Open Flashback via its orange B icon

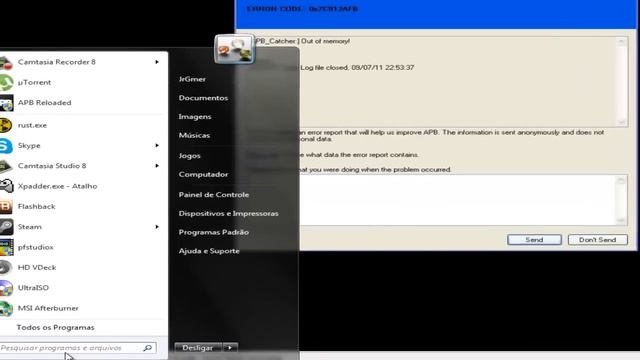tap(6, 207)
